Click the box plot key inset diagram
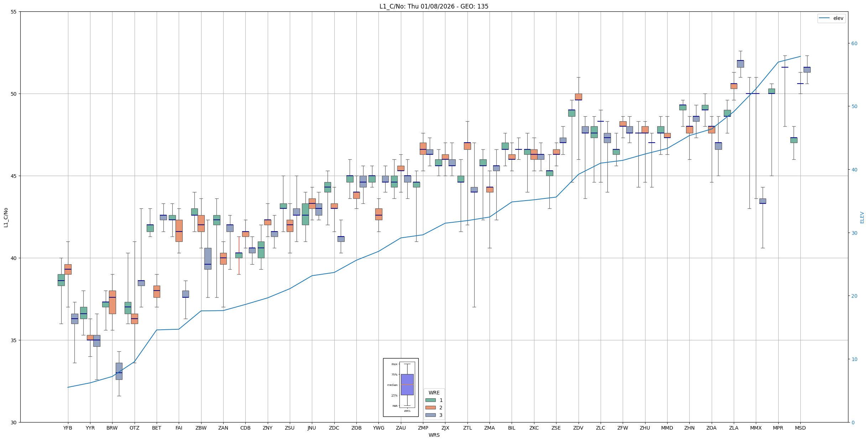The height and width of the screenshot is (441, 868). point(401,387)
